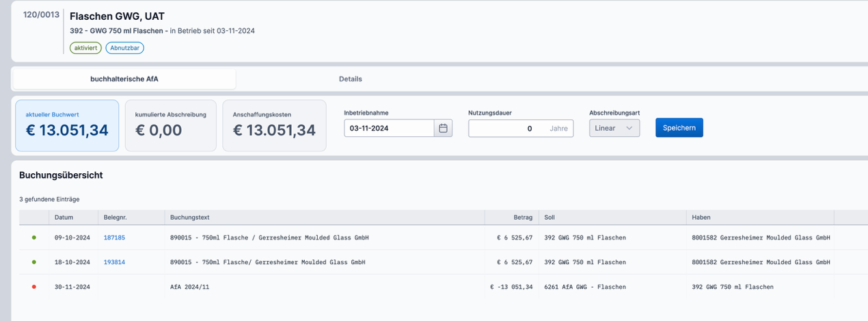
Task: Click the green status dot for 18-10-2024
Action: click(x=34, y=262)
